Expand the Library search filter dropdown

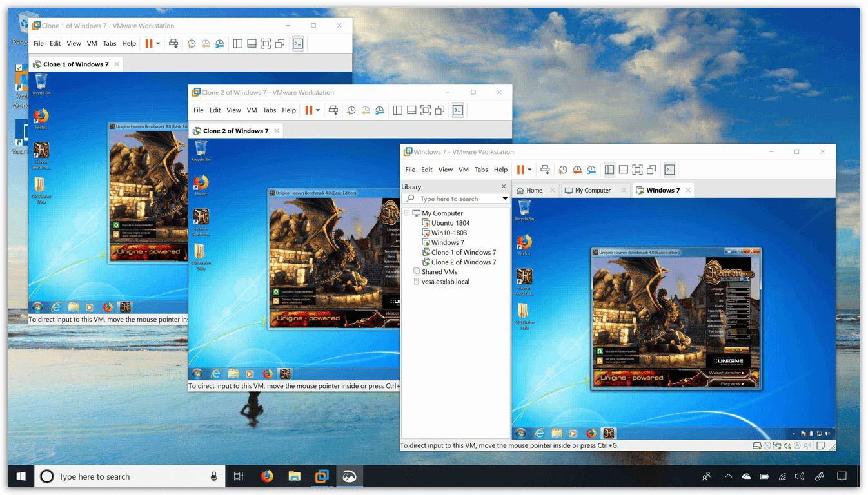pyautogui.click(x=505, y=199)
